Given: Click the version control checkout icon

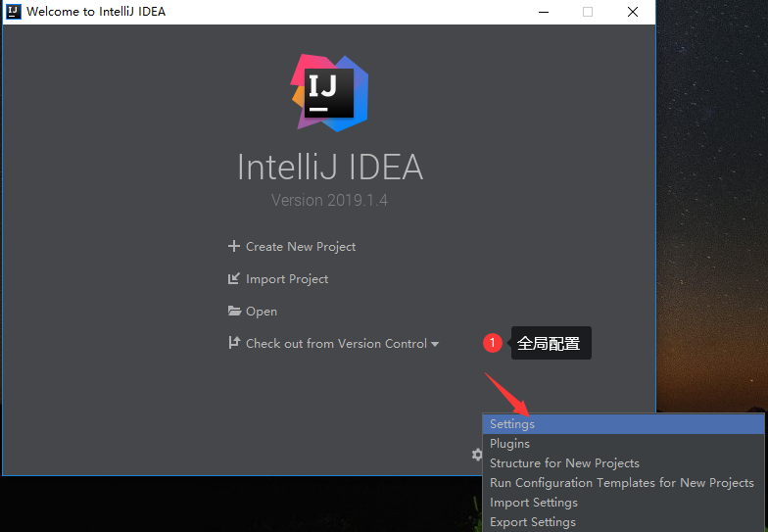Looking at the screenshot, I should click(x=233, y=344).
